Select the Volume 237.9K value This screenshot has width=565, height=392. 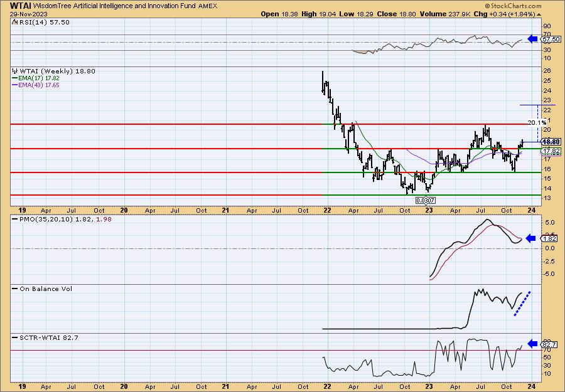click(444, 14)
